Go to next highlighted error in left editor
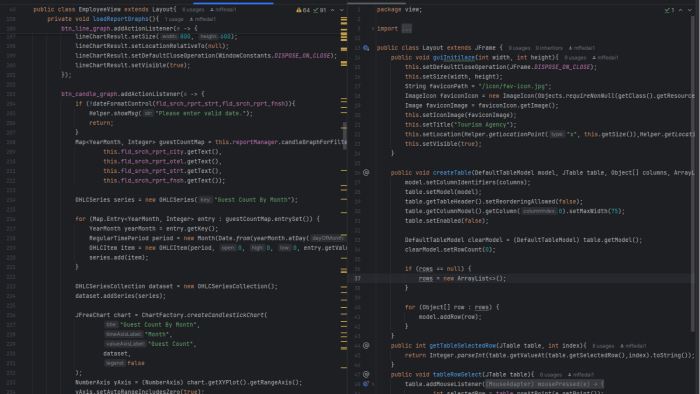Viewport: 700px width, 394px height. pyautogui.click(x=342, y=10)
